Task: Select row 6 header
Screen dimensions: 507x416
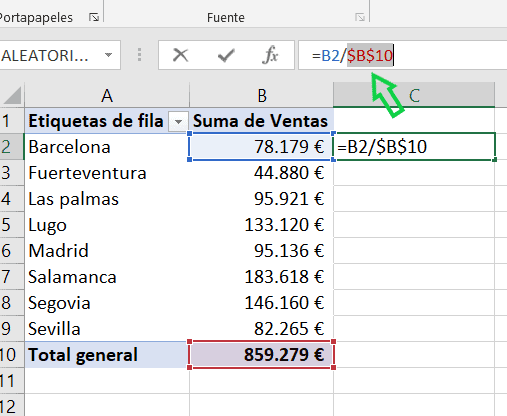Action: click(x=12, y=251)
